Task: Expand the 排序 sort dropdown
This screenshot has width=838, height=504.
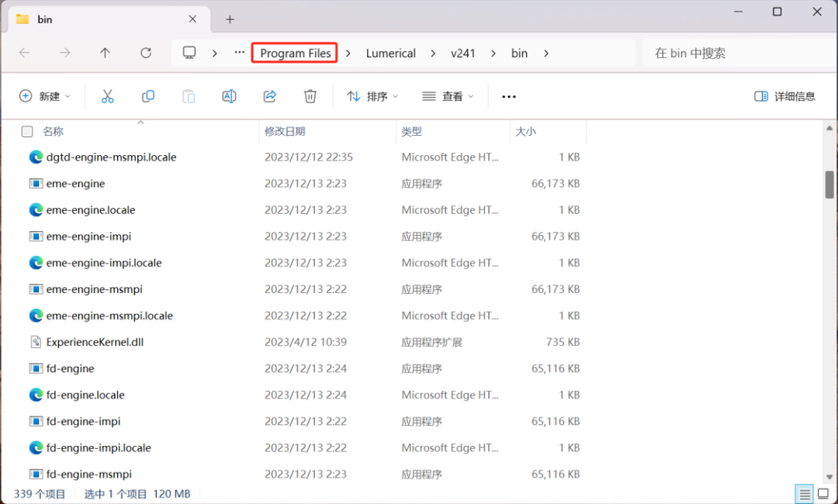Action: point(372,96)
